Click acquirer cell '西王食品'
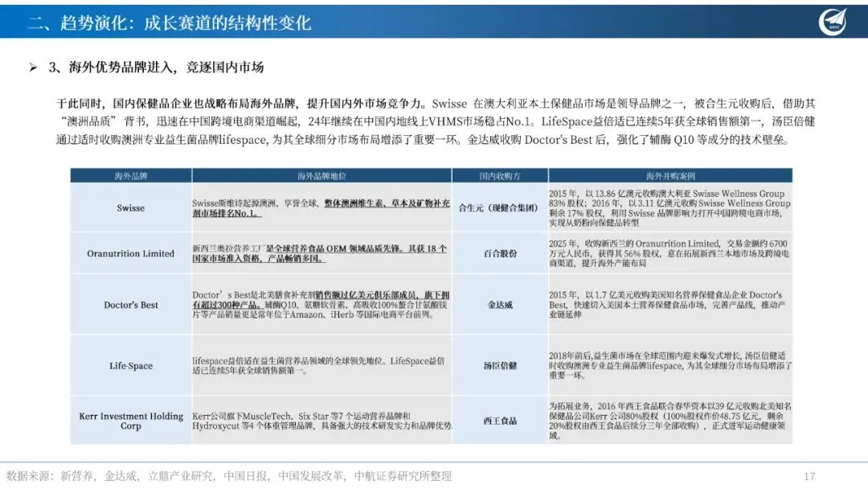The width and height of the screenshot is (868, 489). click(500, 421)
